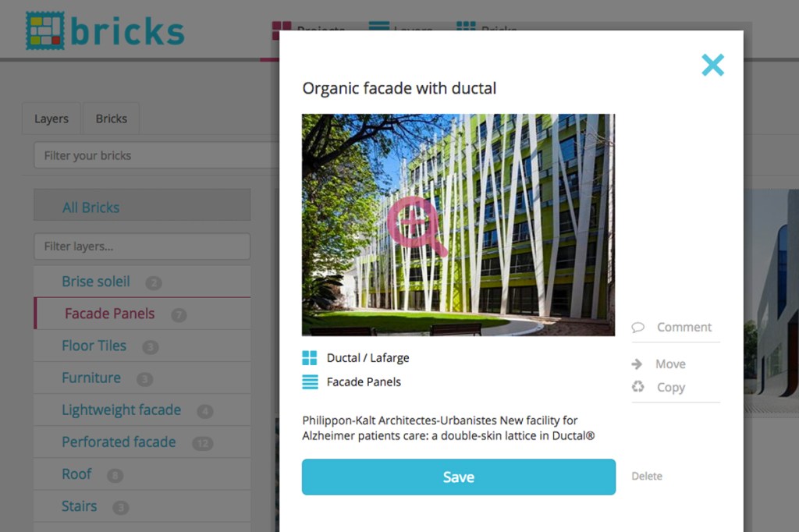Click the Ductal / Lafarge brick grid icon
The image size is (799, 532).
coord(310,358)
